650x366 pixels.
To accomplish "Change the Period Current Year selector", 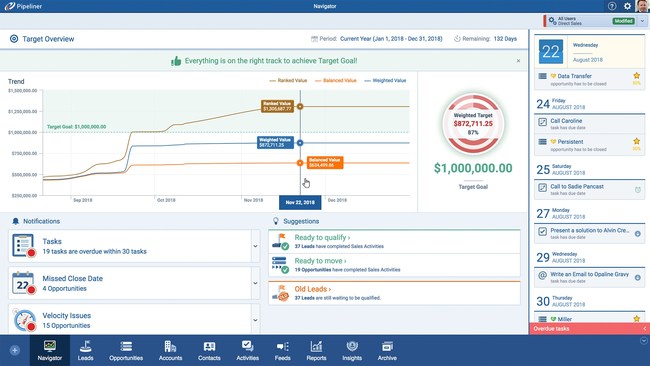I will 391,39.
